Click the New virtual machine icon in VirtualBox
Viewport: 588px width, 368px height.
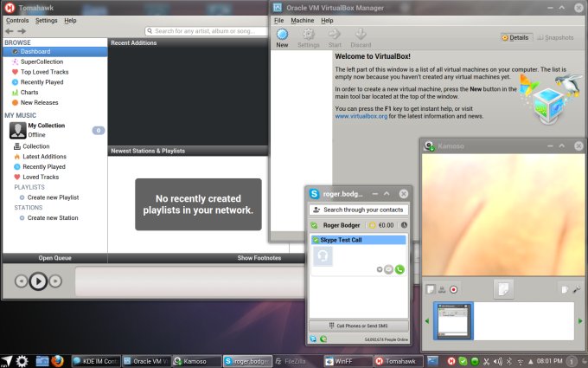(x=282, y=35)
